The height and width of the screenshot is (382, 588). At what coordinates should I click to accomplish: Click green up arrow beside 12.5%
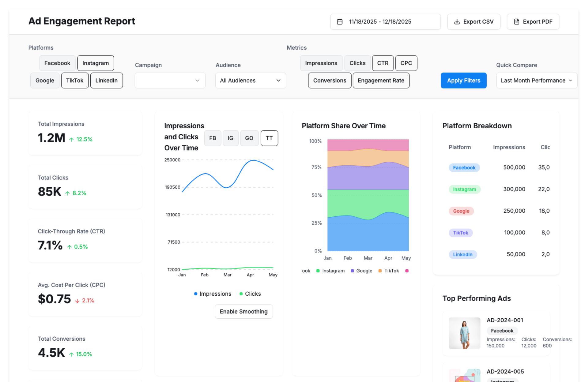pyautogui.click(x=71, y=140)
